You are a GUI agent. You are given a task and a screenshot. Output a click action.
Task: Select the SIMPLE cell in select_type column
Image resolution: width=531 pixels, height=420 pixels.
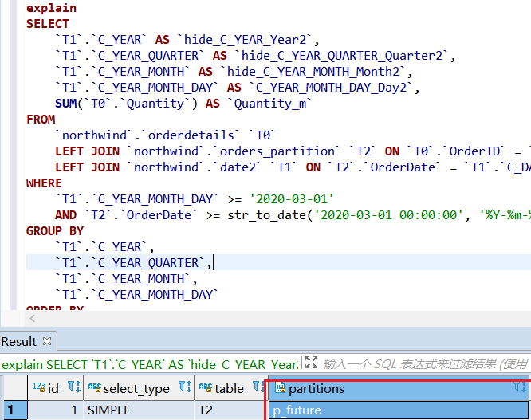pyautogui.click(x=139, y=410)
